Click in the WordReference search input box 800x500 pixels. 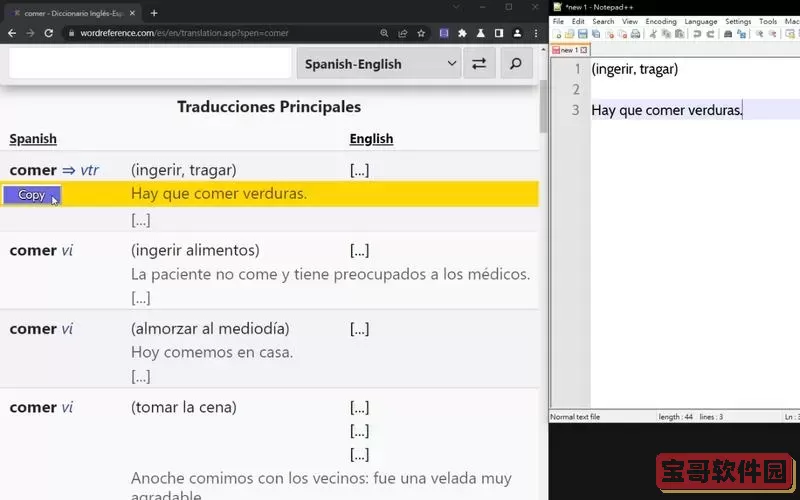[x=148, y=64]
